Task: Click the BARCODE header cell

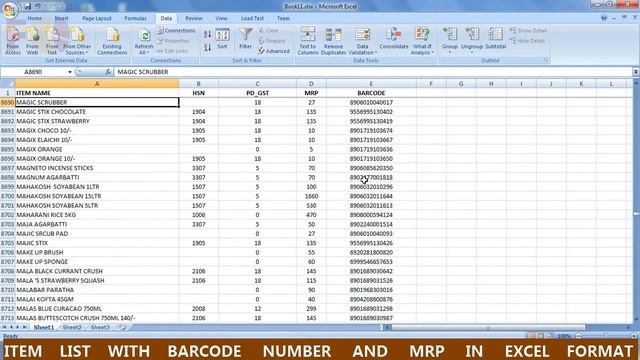Action: click(371, 93)
